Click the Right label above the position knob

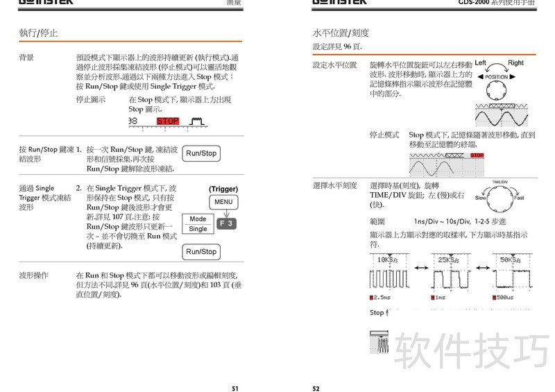515,63
